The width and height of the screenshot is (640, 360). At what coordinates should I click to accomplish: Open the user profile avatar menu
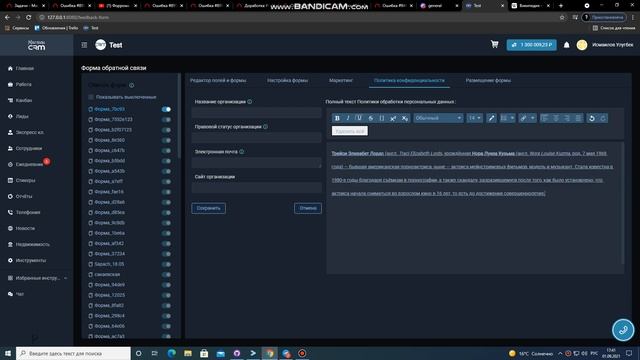[x=582, y=45]
